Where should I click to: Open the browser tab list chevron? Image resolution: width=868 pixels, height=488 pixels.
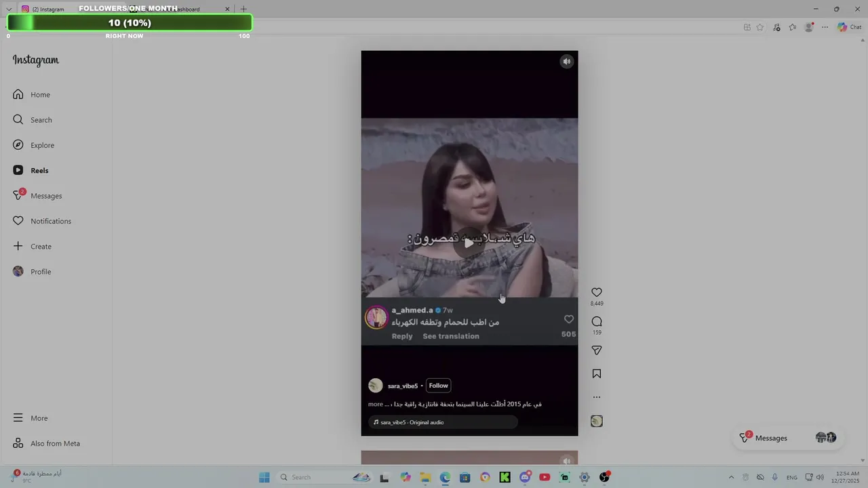tap(9, 9)
